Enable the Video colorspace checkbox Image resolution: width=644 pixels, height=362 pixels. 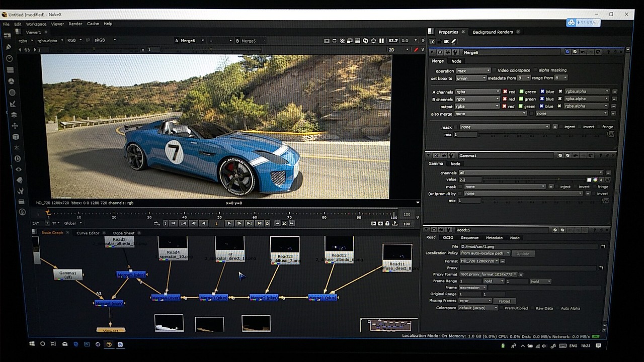pyautogui.click(x=494, y=70)
